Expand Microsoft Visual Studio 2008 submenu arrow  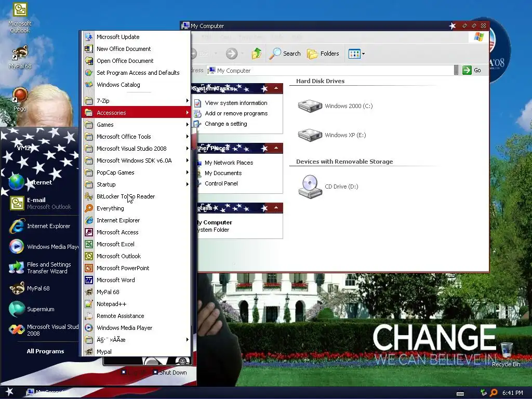(187, 148)
